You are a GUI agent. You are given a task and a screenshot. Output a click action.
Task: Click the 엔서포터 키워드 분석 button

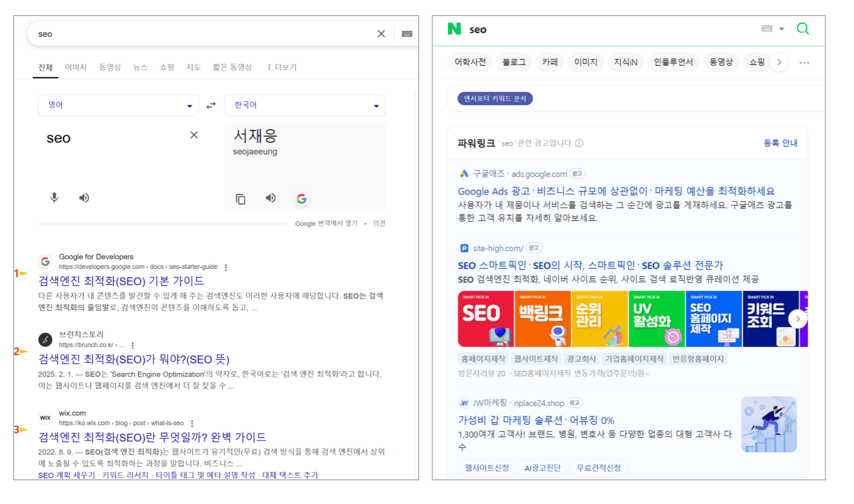click(495, 98)
